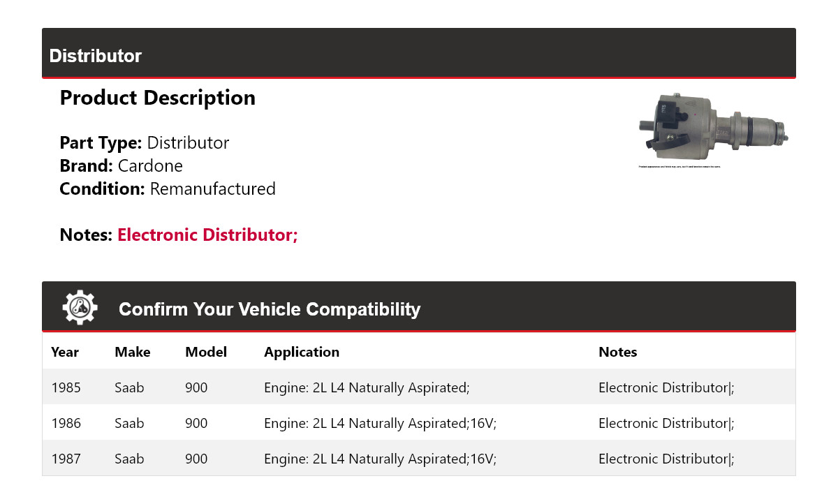Click the gear icon in compatibility header
The height and width of the screenshot is (504, 838).
[80, 308]
